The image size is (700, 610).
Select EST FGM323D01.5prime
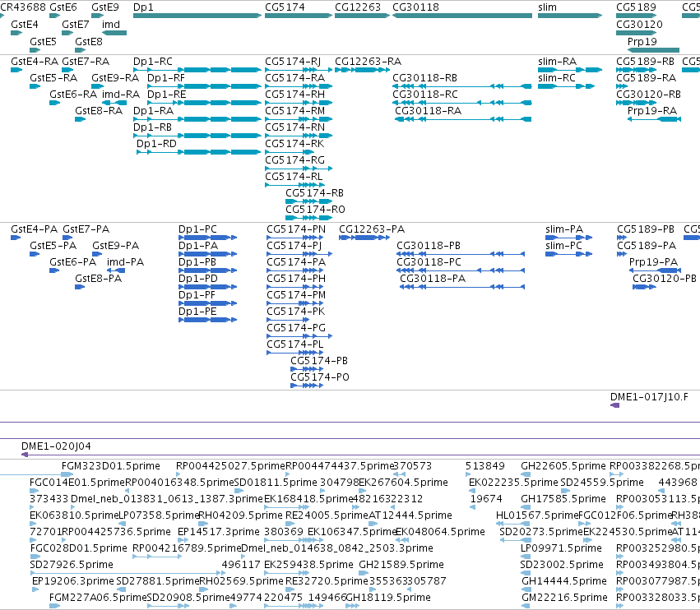coord(111,466)
